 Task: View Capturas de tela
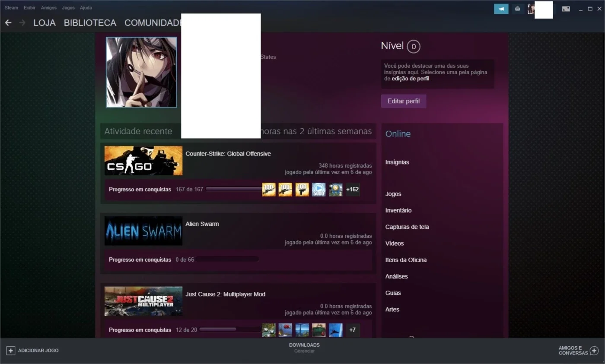(x=407, y=227)
